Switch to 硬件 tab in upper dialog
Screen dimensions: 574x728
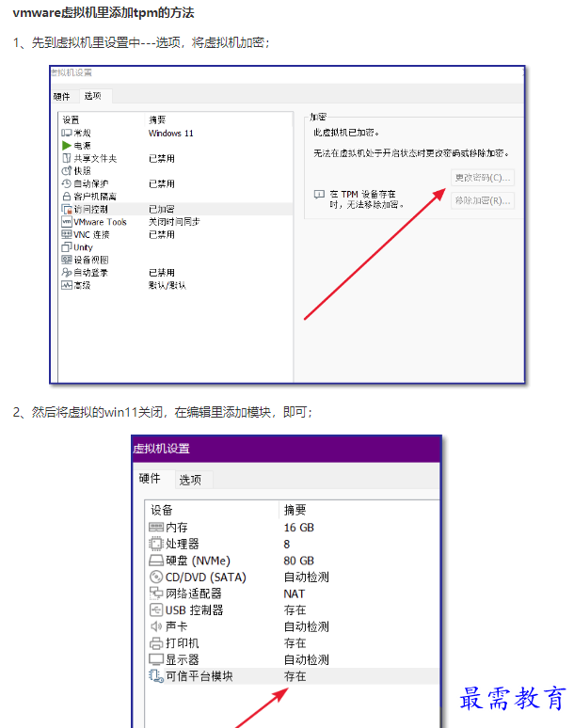coord(62,97)
